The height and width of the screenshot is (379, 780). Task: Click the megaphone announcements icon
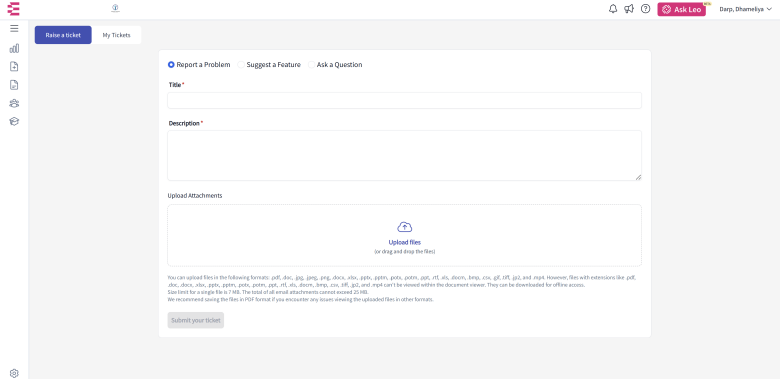point(629,9)
